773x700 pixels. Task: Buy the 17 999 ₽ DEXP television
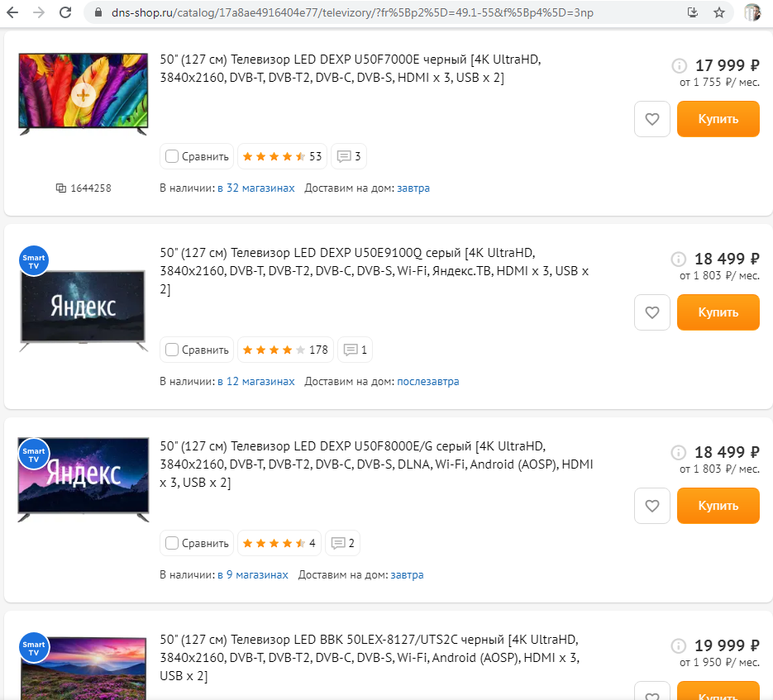coord(718,119)
